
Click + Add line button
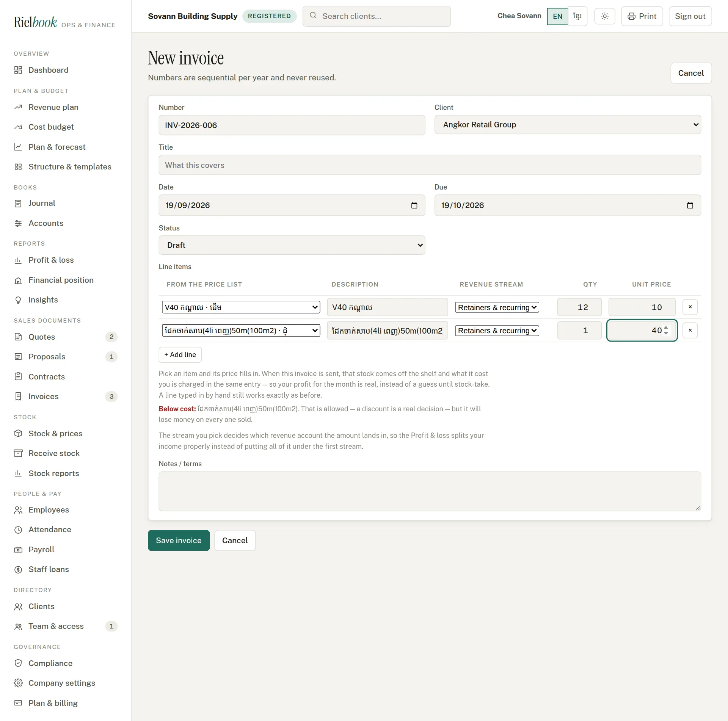click(x=180, y=355)
